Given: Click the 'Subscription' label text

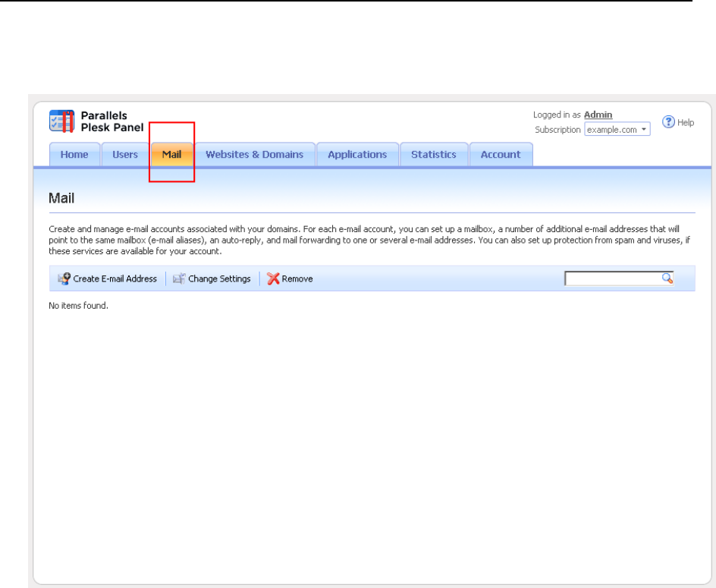Looking at the screenshot, I should pos(557,130).
